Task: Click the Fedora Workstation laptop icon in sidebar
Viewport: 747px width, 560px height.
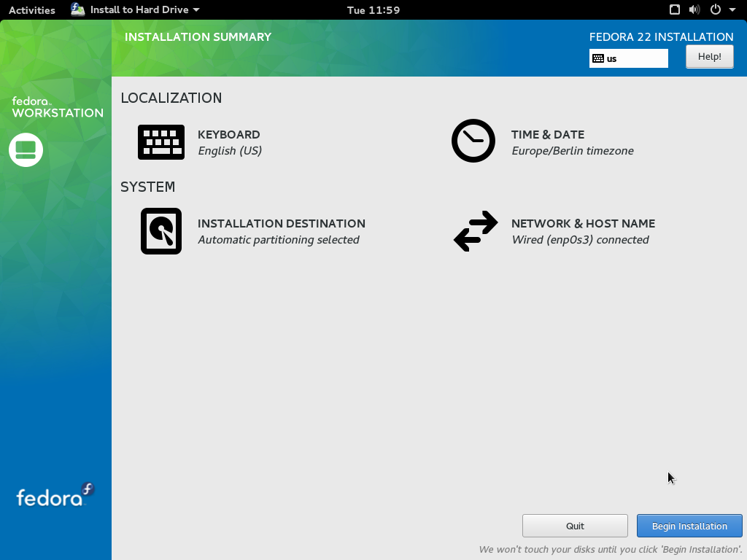Action: coord(26,149)
